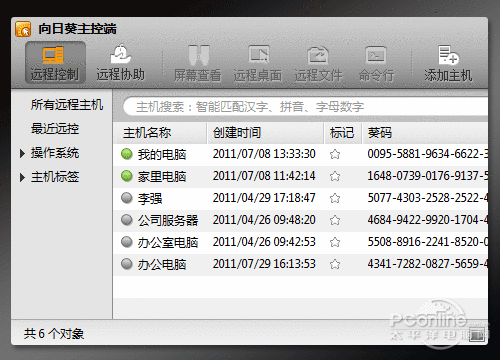Viewport: 500px width, 360px height.
Task: Click the date 2011/04/29 17:18:47
Action: [x=264, y=198]
